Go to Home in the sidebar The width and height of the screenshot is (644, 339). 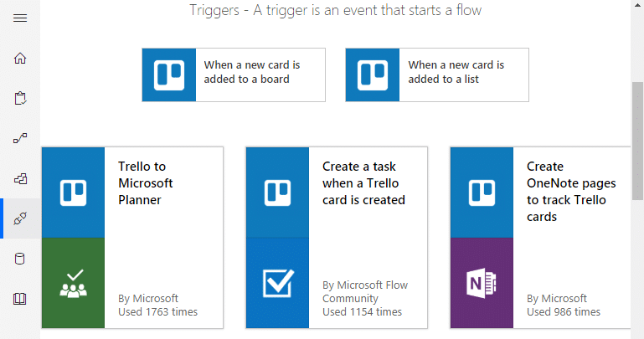[20, 59]
